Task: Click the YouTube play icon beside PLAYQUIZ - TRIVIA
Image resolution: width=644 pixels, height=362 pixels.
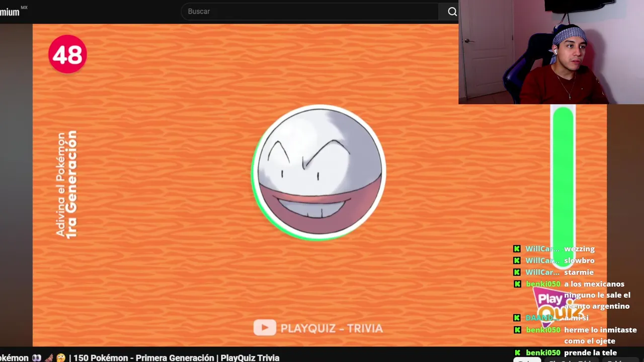Action: click(265, 328)
